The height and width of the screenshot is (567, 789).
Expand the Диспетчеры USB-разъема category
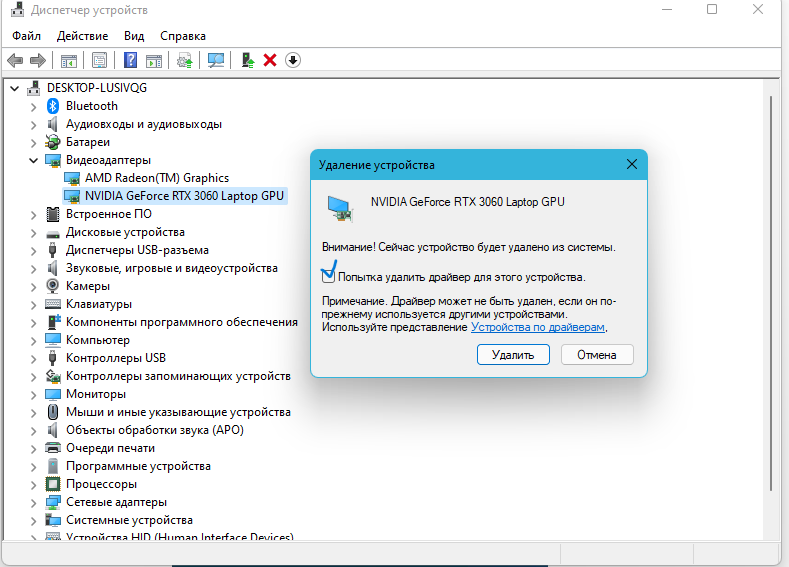(x=33, y=251)
